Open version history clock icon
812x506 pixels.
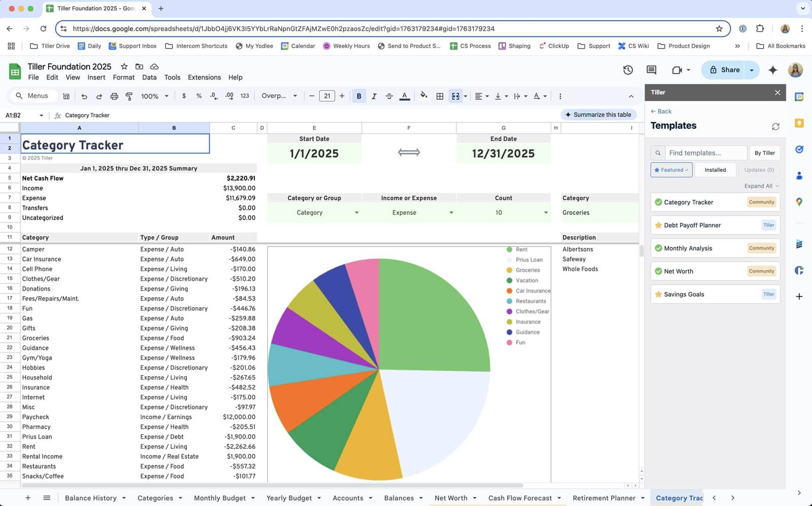coord(628,70)
